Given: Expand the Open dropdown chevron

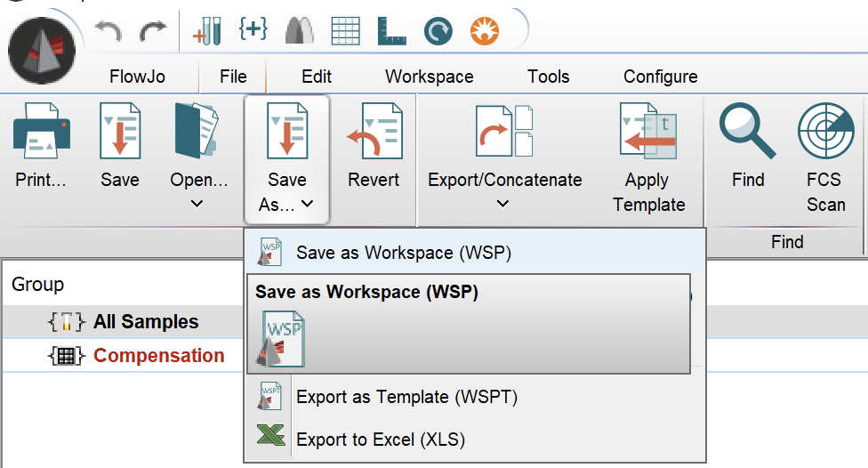Looking at the screenshot, I should pos(197,204).
